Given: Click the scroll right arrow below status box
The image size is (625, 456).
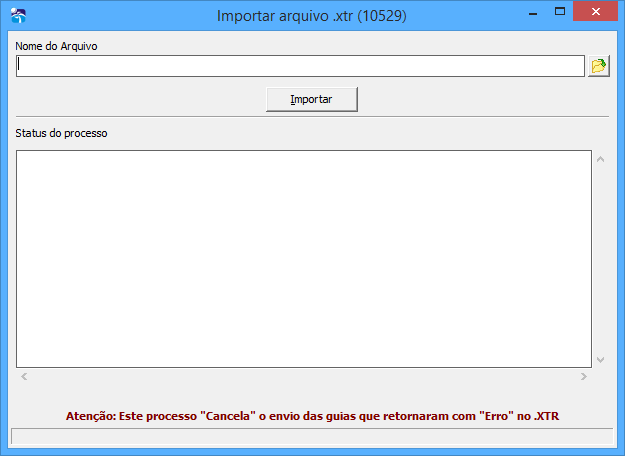Looking at the screenshot, I should click(584, 376).
